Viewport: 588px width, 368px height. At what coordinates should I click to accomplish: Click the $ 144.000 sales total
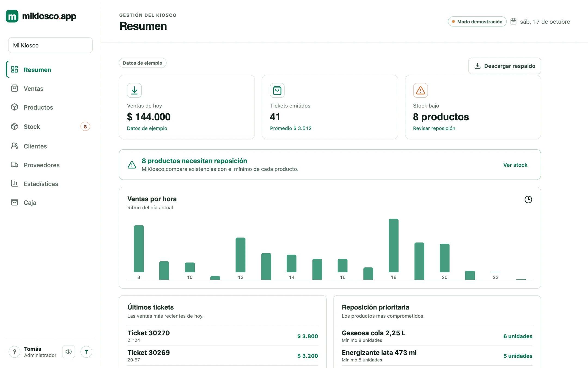tap(149, 117)
